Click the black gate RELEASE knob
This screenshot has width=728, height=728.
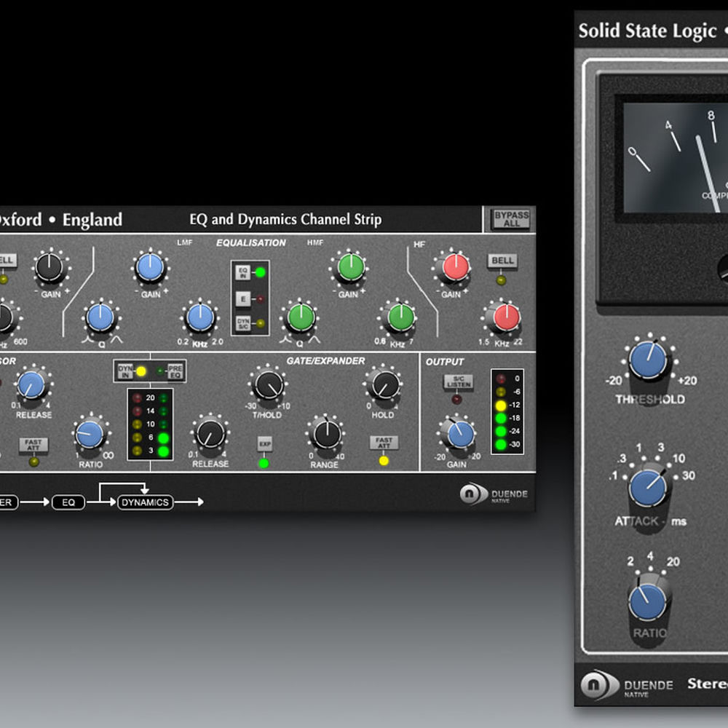tap(210, 434)
